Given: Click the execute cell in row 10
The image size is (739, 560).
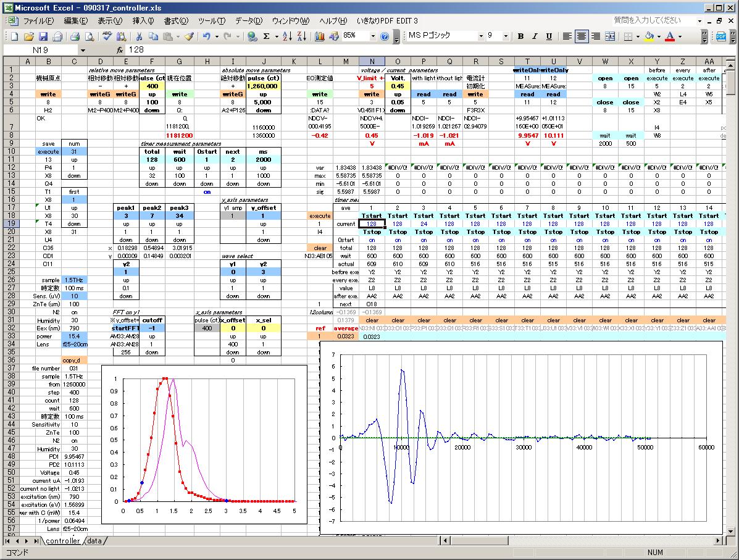Looking at the screenshot, I should 48,151.
